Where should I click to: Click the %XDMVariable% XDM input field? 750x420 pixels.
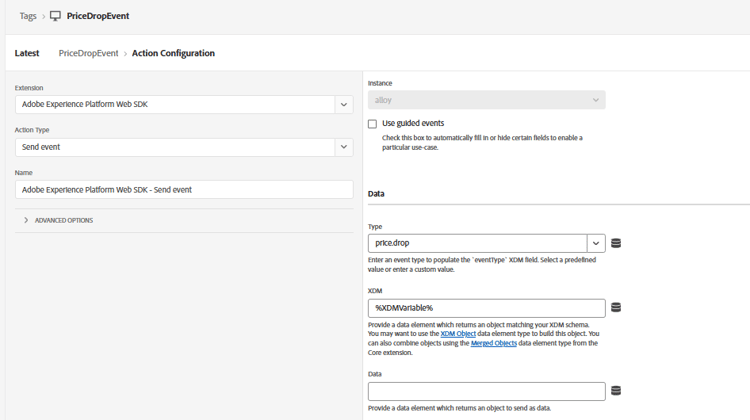pos(486,308)
